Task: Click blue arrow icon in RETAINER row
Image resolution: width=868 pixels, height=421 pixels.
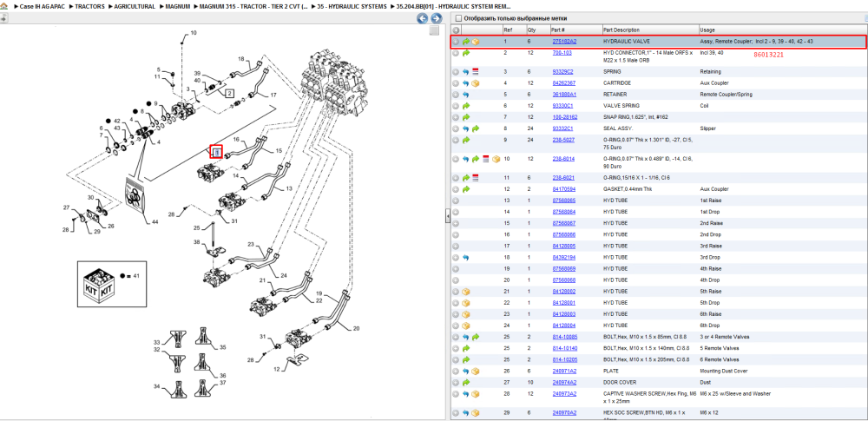Action: click(466, 95)
